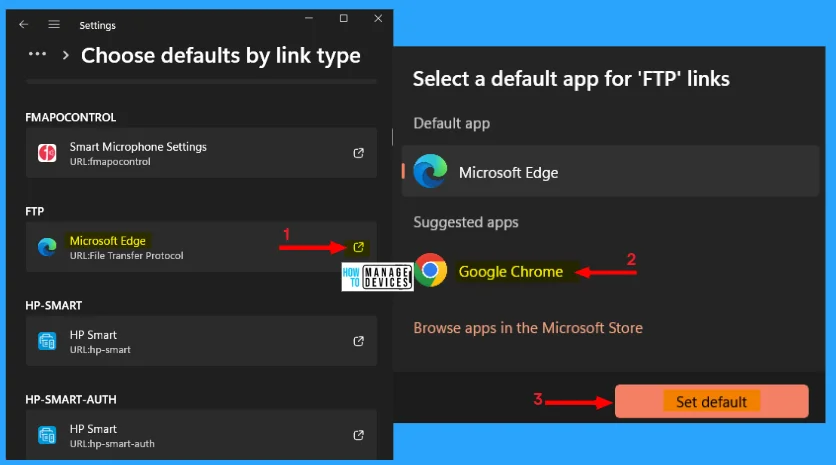Click the Set default button
This screenshot has height=465, width=836.
[711, 401]
